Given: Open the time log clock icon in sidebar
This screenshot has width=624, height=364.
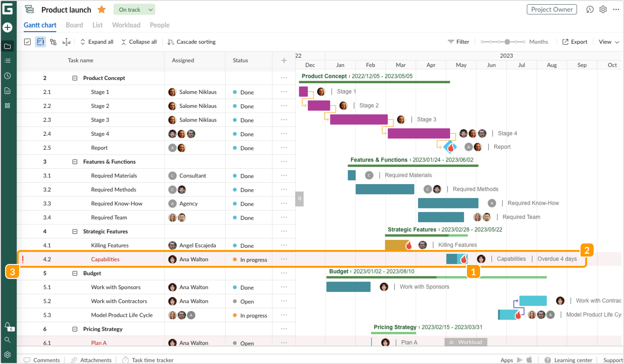Looking at the screenshot, I should click(x=7, y=76).
